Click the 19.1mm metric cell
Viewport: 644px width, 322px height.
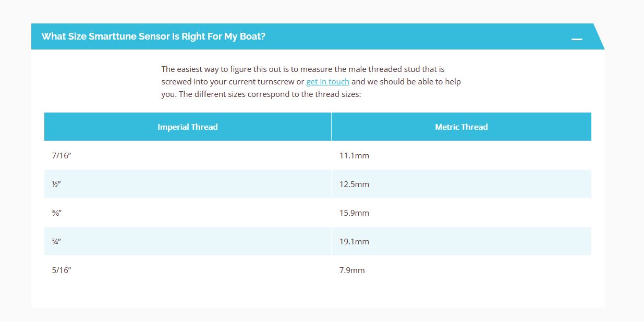point(354,242)
